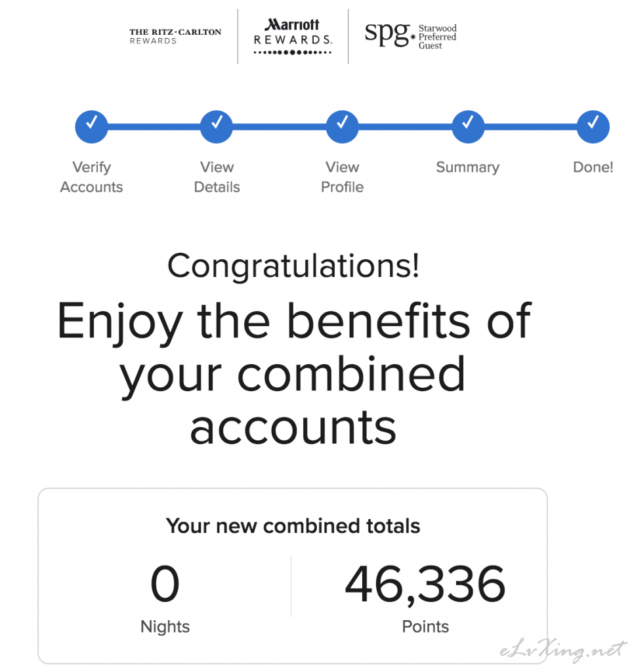Select the Verify Accounts checkmark circle
Viewport: 634px width, 672px height.
click(91, 127)
